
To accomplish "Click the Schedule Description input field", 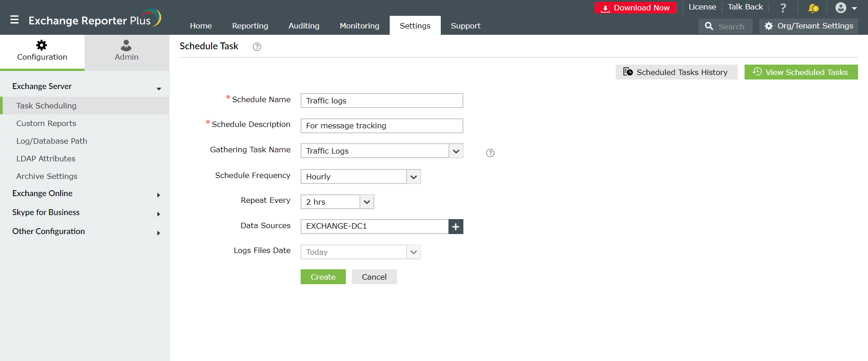I will pos(382,126).
